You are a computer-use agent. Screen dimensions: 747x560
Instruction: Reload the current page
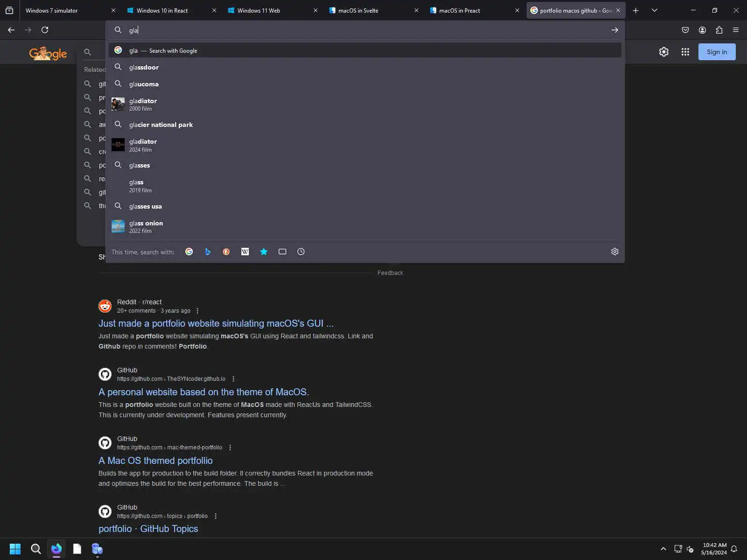click(45, 30)
